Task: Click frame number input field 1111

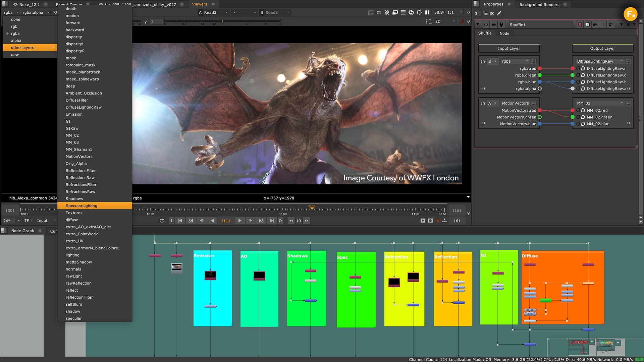Action: click(226, 221)
